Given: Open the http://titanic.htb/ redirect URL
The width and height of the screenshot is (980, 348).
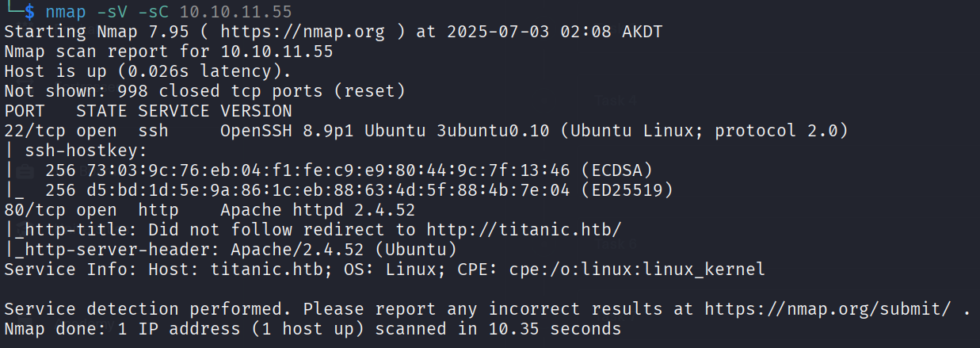Looking at the screenshot, I should pos(524,230).
